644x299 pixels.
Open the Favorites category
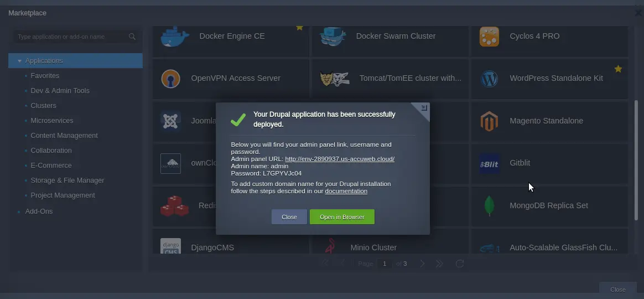(x=45, y=76)
